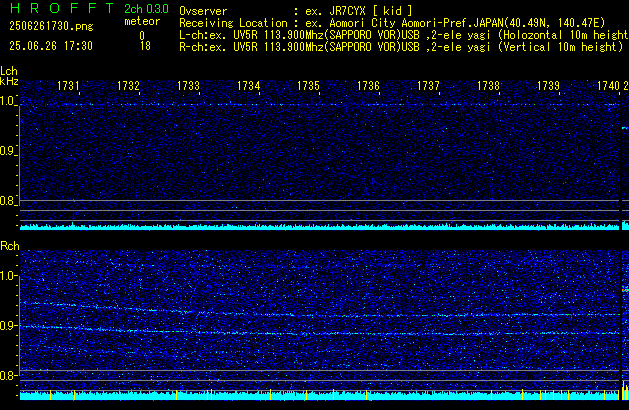
Task: Jump to the 1733 time marker
Action: coord(188,86)
